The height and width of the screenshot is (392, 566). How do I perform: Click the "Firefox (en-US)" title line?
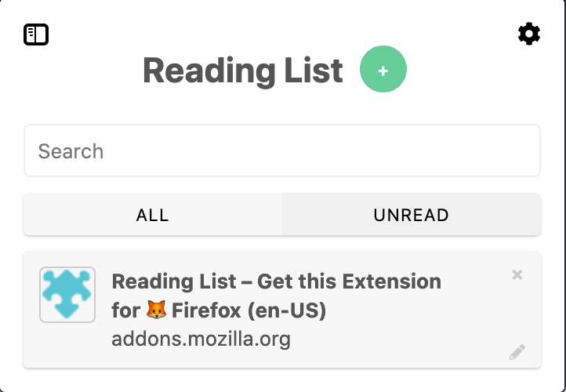coord(249,310)
